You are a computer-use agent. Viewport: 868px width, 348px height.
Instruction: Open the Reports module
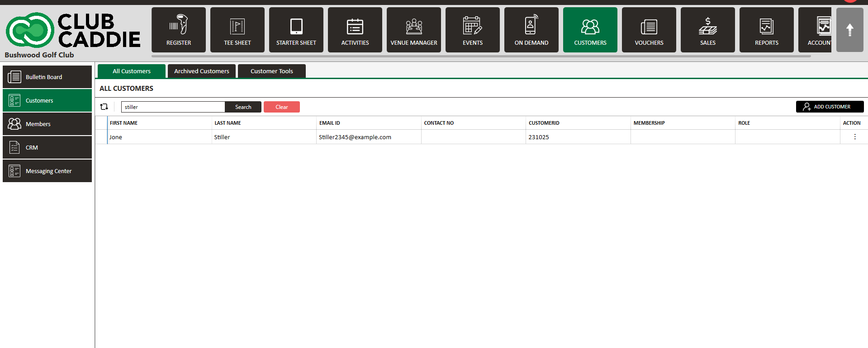pyautogui.click(x=766, y=30)
